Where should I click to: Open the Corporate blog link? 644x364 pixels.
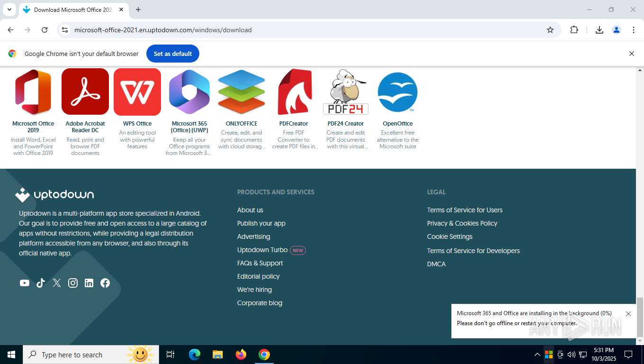(x=259, y=303)
